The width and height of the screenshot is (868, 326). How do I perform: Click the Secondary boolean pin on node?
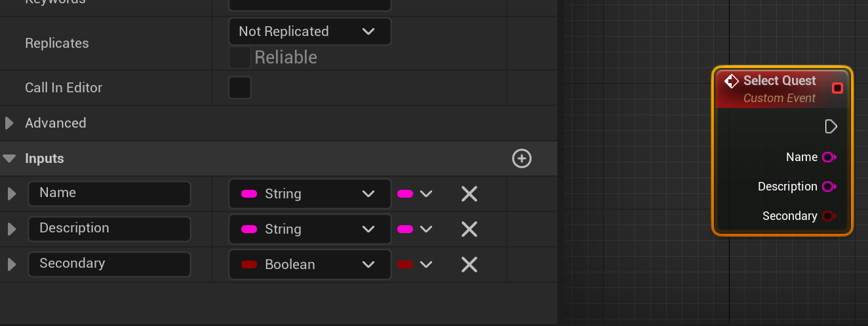tap(829, 216)
